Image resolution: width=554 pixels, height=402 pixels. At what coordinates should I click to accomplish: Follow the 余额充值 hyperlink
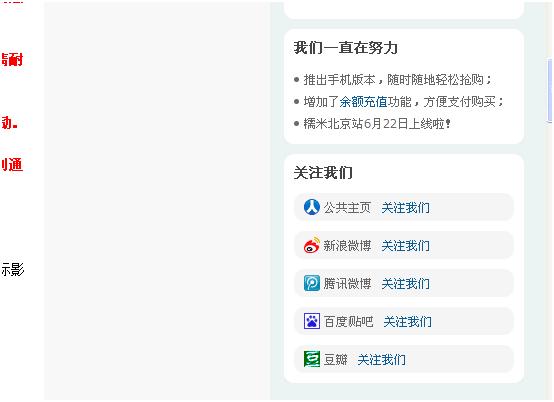point(363,102)
